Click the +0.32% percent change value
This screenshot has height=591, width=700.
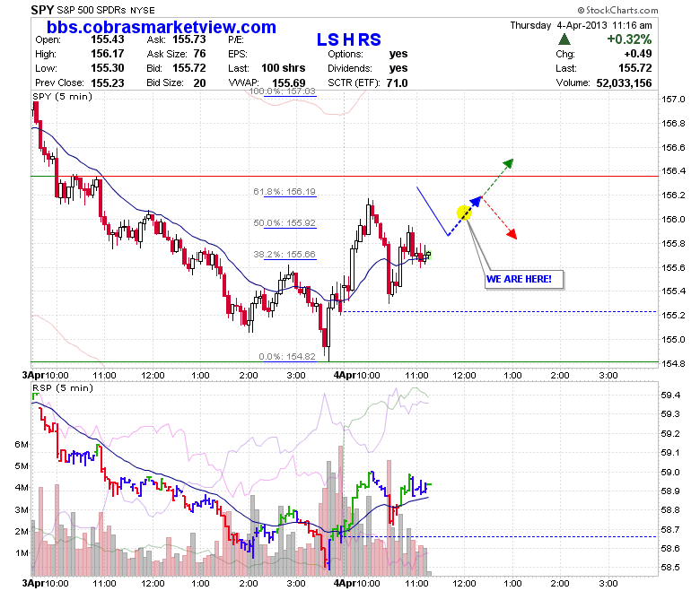tap(629, 39)
